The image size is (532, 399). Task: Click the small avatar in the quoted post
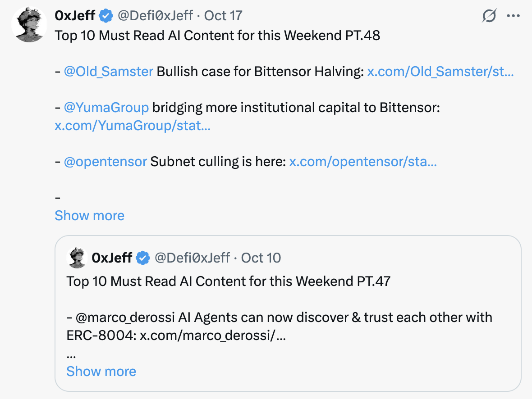(x=77, y=258)
